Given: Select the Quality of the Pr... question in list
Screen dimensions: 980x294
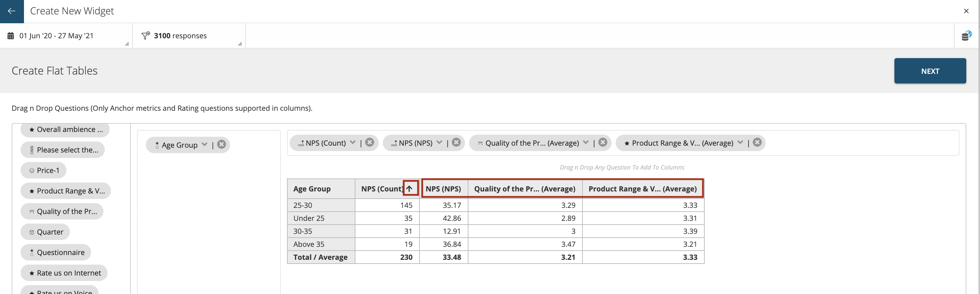Looking at the screenshot, I should pyautogui.click(x=62, y=212).
